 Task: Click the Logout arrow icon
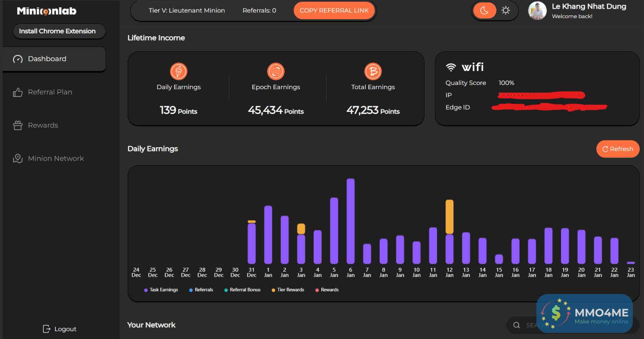(x=46, y=329)
